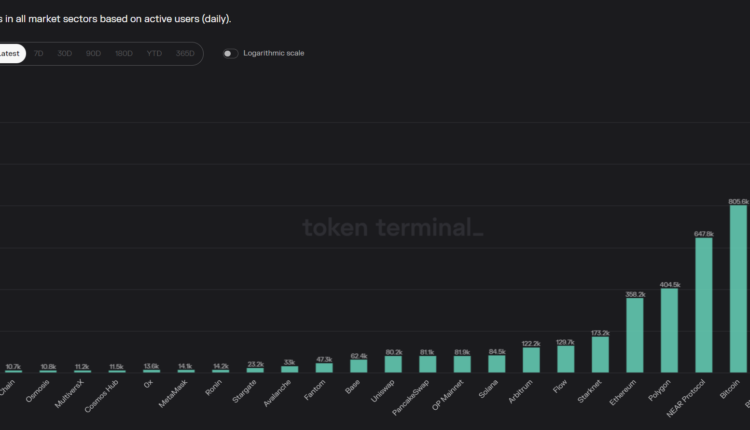Click the Arbitrum bar showing 122.2k

click(531, 360)
